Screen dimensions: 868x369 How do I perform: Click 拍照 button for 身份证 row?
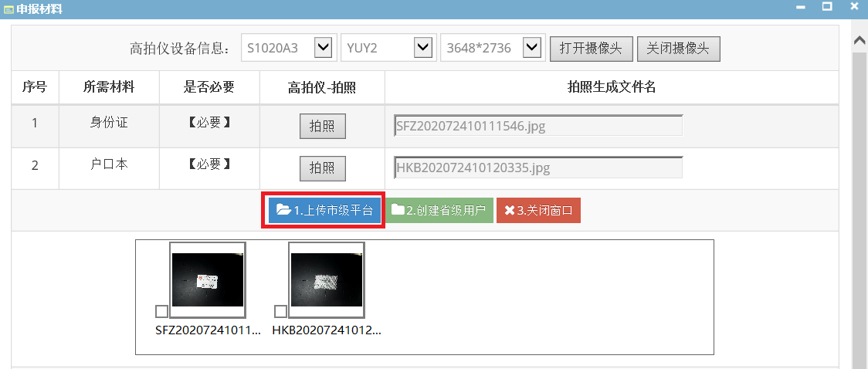(x=323, y=127)
